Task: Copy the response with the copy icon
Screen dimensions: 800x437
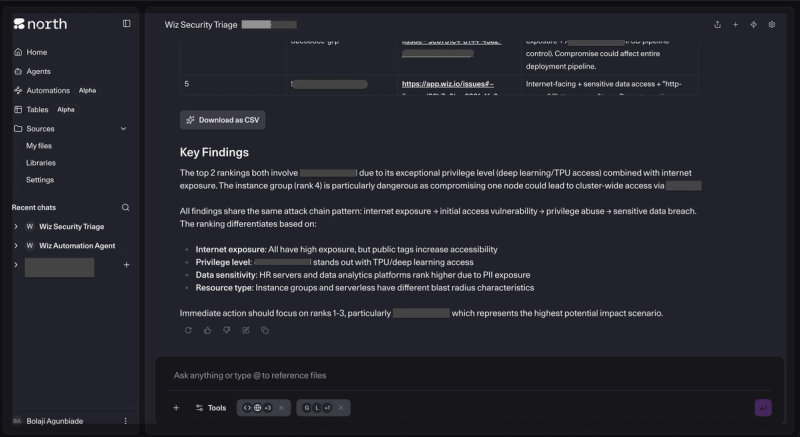Action: [265, 330]
